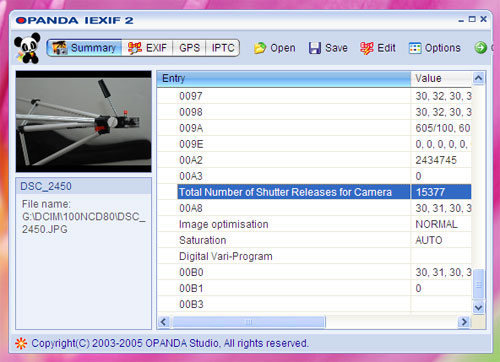Image resolution: width=500 pixels, height=362 pixels.
Task: Maximize the OPANDA IEXIF window
Action: 472,19
